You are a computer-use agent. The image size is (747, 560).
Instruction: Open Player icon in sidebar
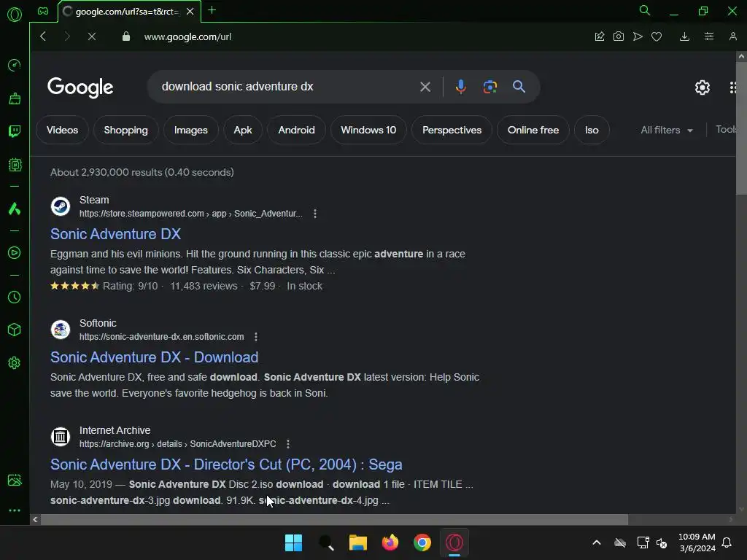point(15,252)
